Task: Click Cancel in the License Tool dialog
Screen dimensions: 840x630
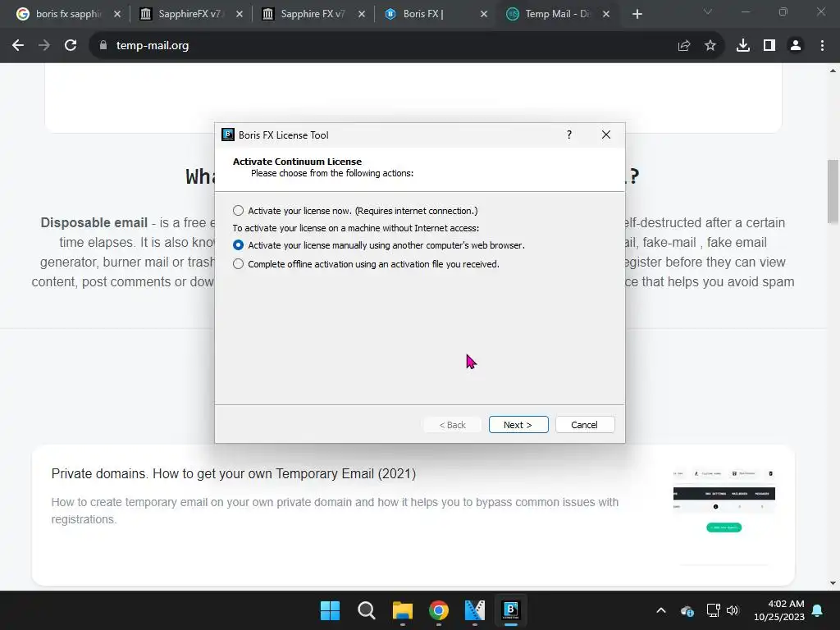Action: point(584,424)
